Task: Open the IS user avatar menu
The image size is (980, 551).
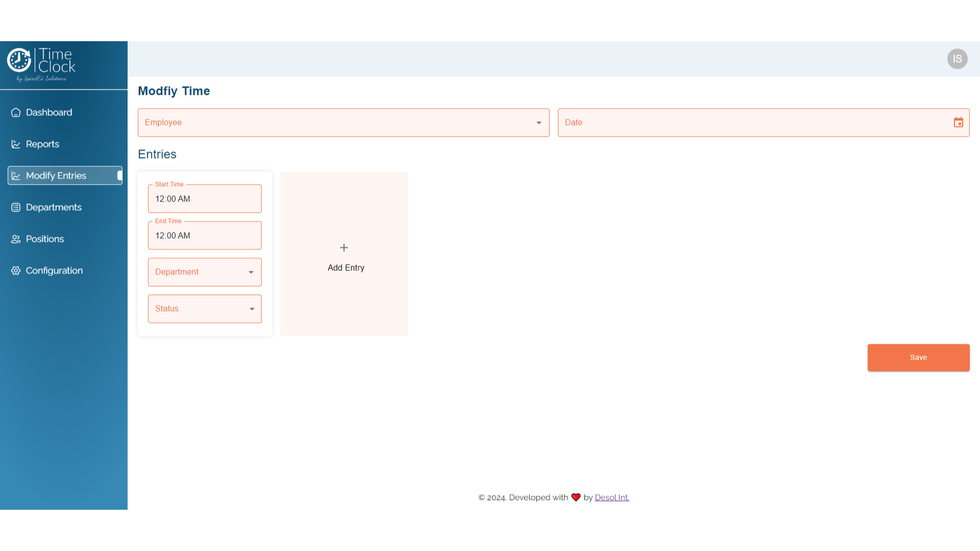Action: pos(957,59)
